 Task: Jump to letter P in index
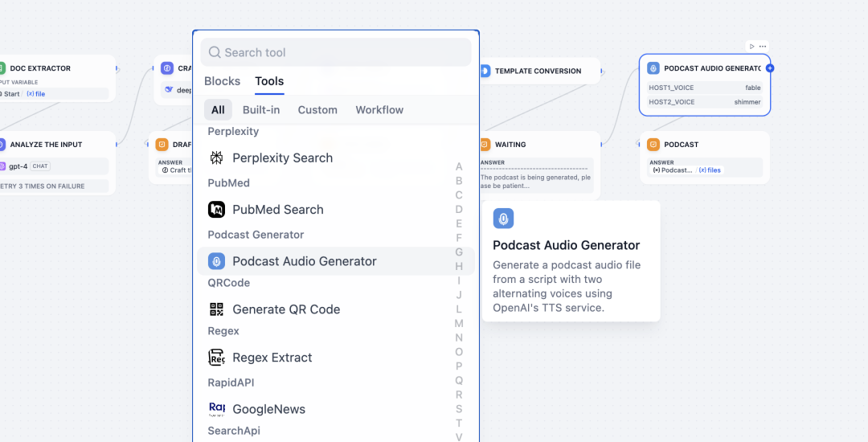(x=459, y=366)
